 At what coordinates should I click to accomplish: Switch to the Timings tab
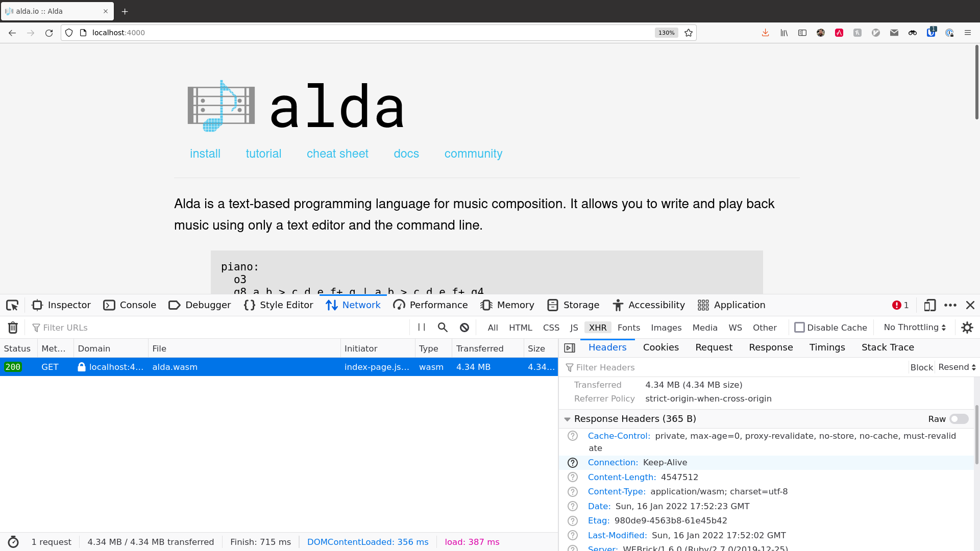[x=827, y=347]
